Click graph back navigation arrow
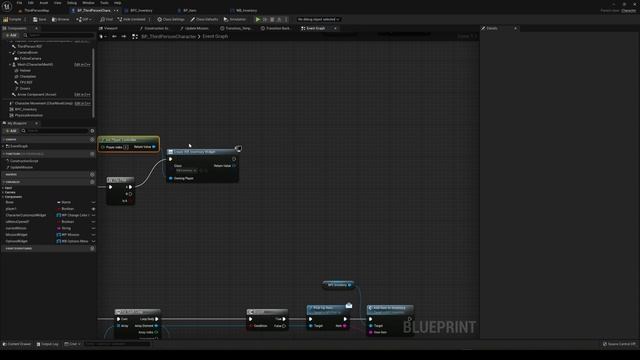 114,36
